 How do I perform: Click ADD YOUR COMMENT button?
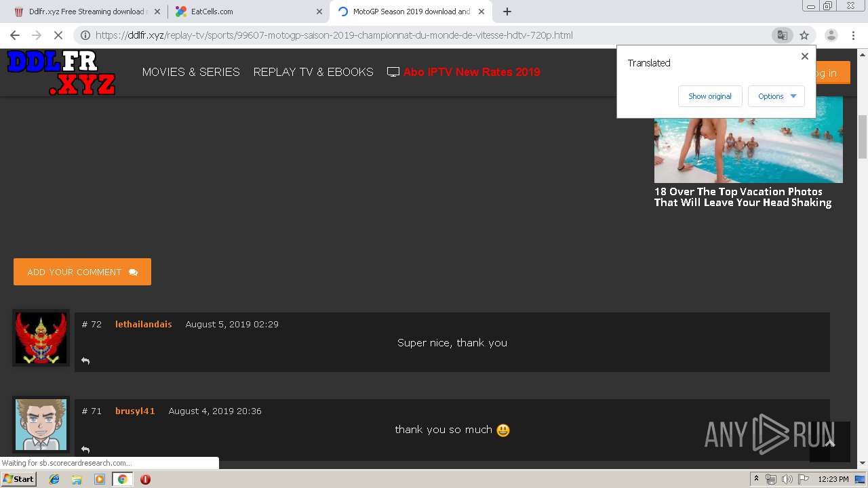(x=82, y=272)
